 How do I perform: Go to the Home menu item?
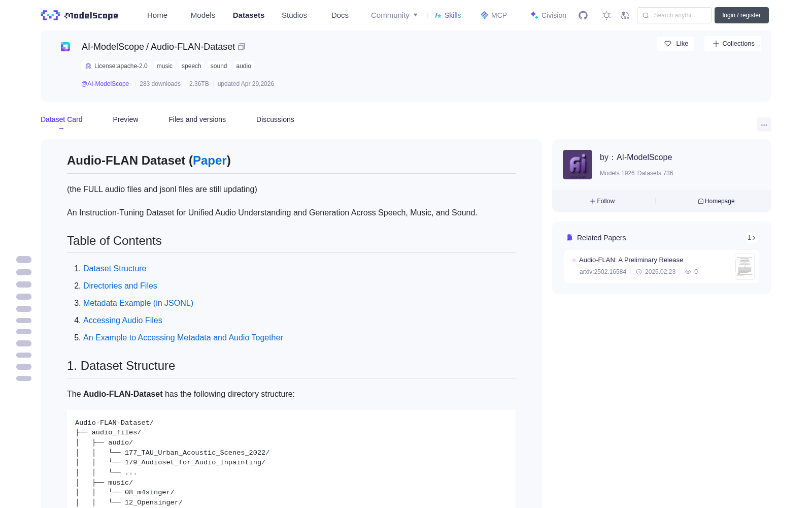tap(157, 15)
